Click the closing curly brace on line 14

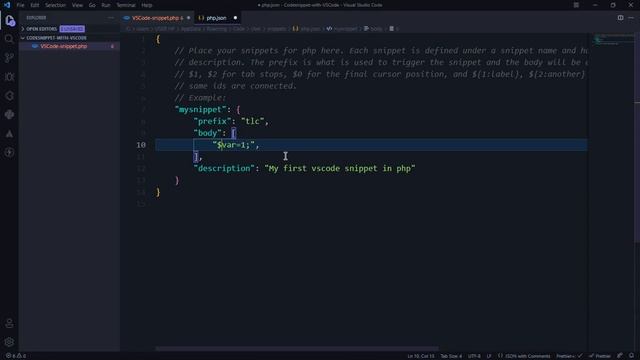tap(158, 192)
